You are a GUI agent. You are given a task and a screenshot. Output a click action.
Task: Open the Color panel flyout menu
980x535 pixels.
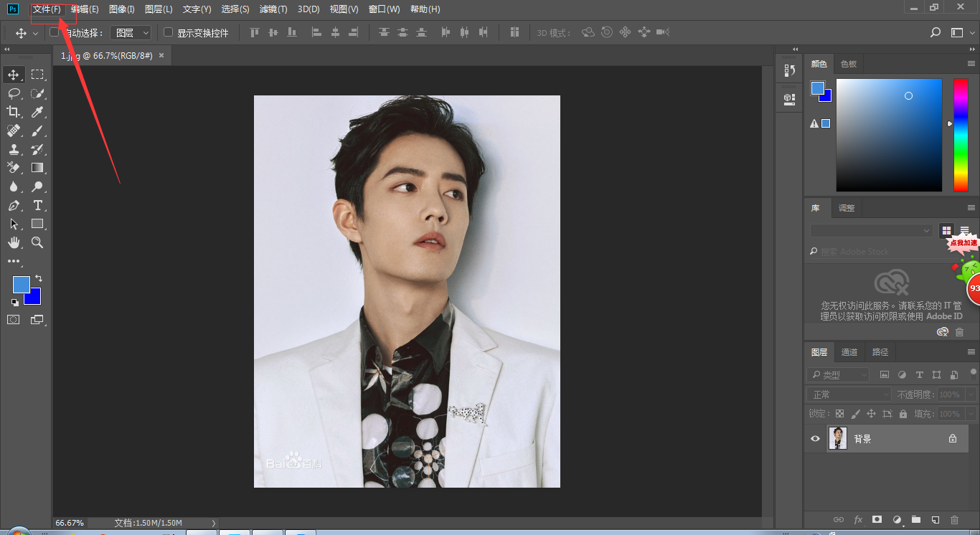point(971,64)
